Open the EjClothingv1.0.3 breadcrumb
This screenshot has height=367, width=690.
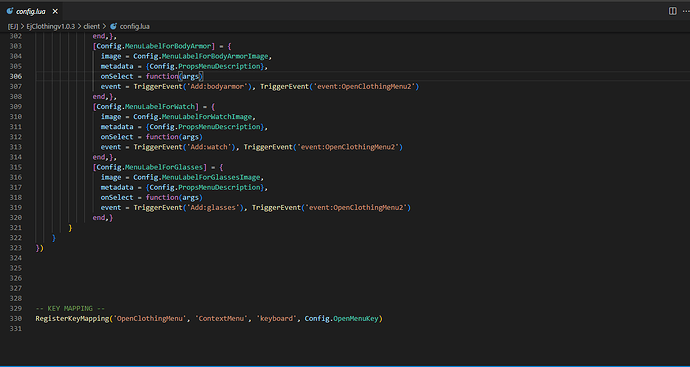pyautogui.click(x=51, y=26)
